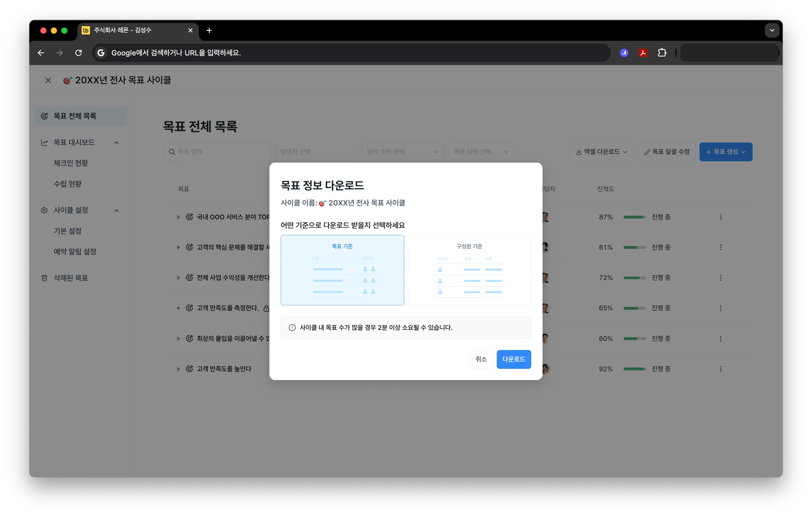Open the more menu for the 60% goal row
This screenshot has height=516, width=812.
coord(721,339)
